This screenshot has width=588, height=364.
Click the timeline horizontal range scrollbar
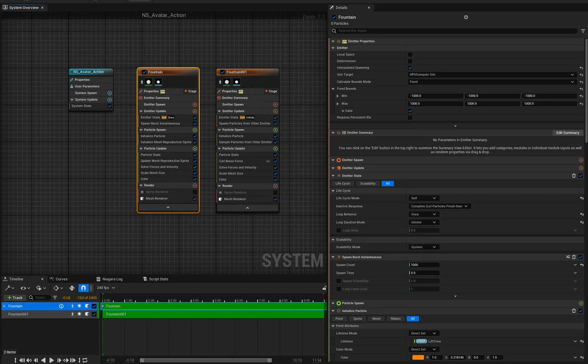[x=206, y=360]
